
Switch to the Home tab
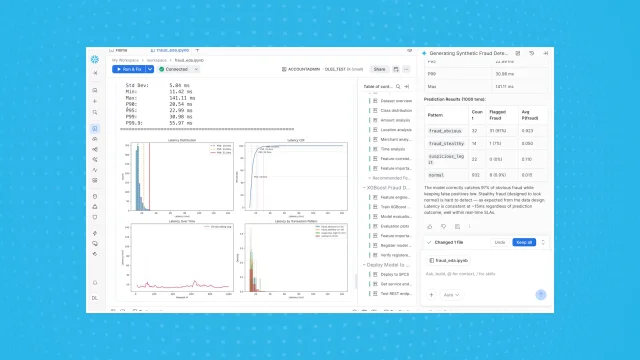tap(118, 50)
